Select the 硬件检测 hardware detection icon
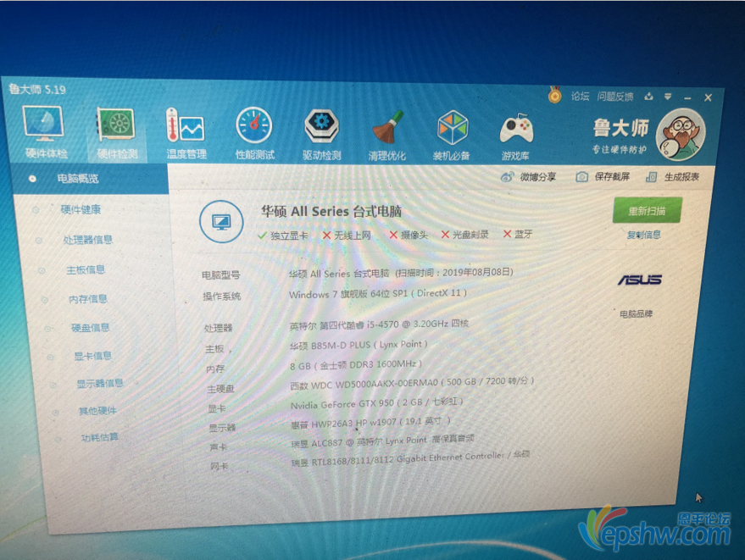This screenshot has height=560, width=745. tap(117, 133)
